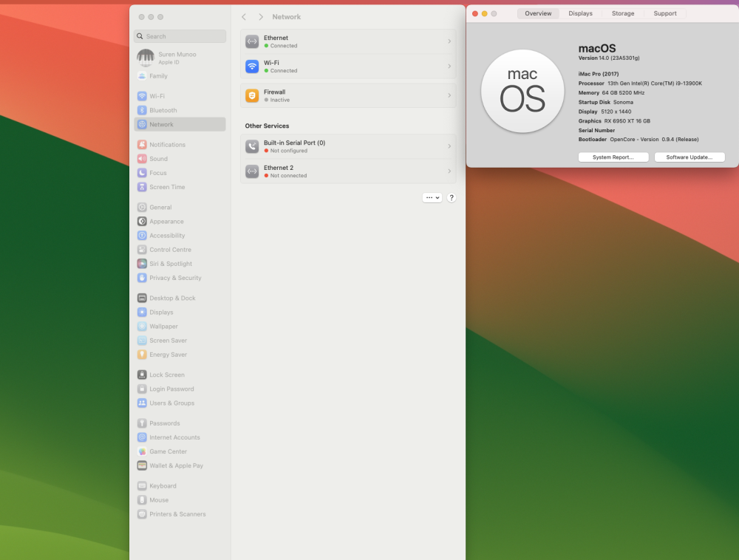Open Displays in the settings sidebar
Image resolution: width=739 pixels, height=560 pixels.
180,313
